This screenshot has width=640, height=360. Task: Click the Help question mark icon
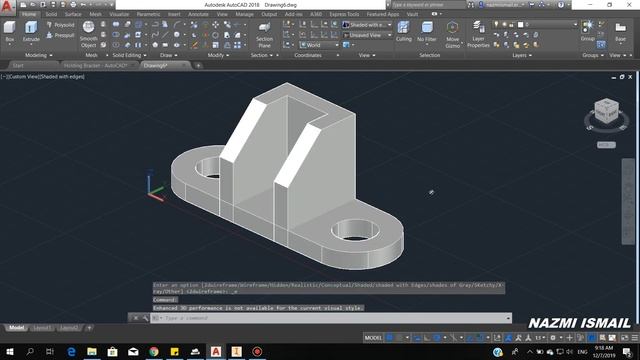tap(561, 5)
